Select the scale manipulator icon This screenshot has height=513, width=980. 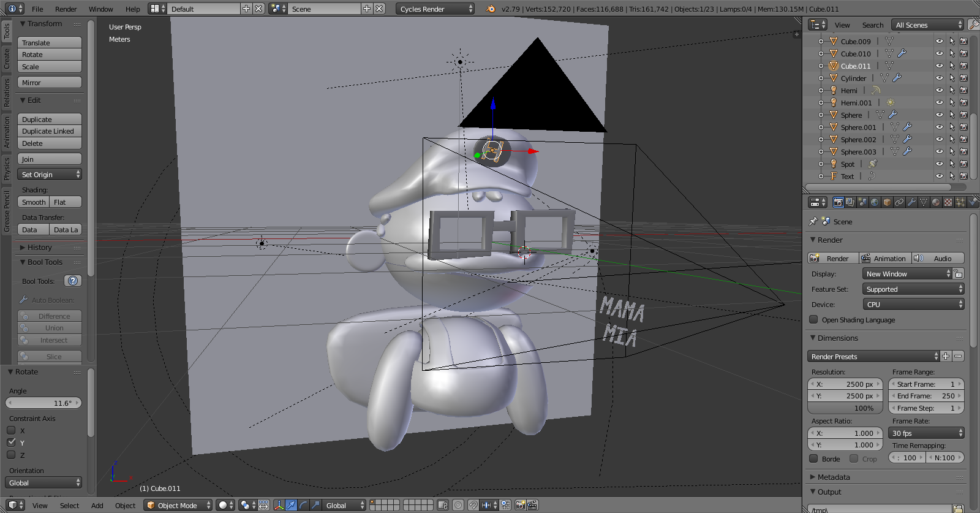click(315, 505)
